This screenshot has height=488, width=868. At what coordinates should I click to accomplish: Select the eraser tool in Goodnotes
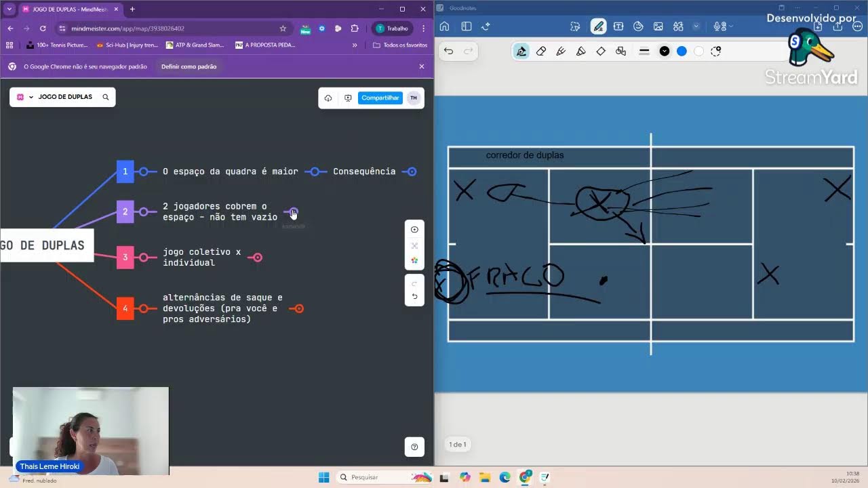541,52
